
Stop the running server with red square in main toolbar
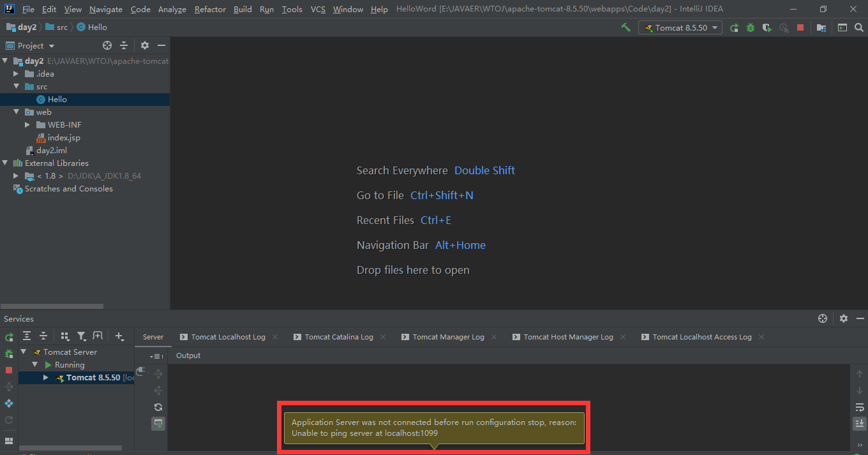pyautogui.click(x=800, y=27)
